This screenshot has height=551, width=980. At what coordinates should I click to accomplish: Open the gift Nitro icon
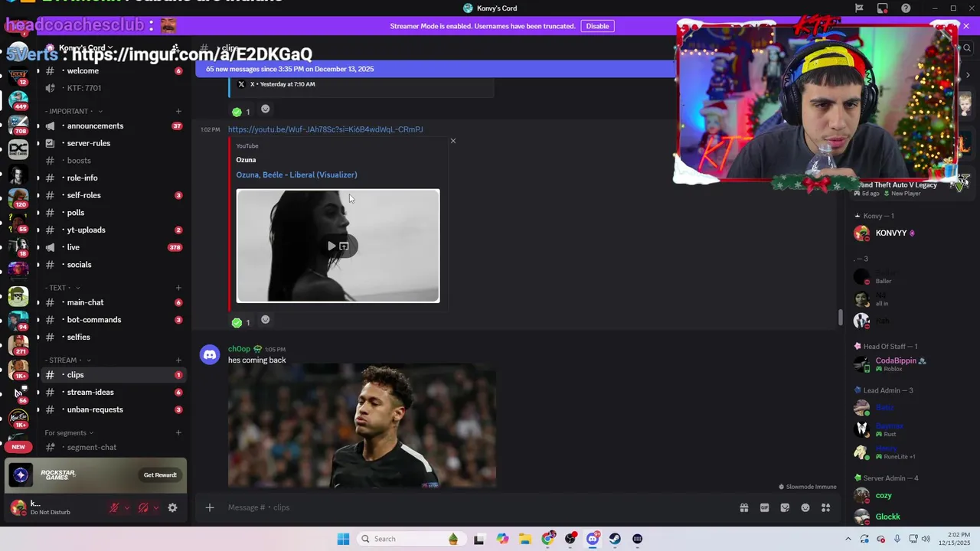(743, 507)
